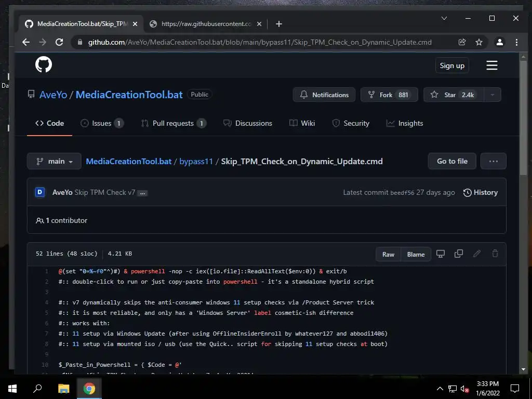The height and width of the screenshot is (399, 532).
Task: Click Chrome taskbar icon
Action: pos(89,388)
